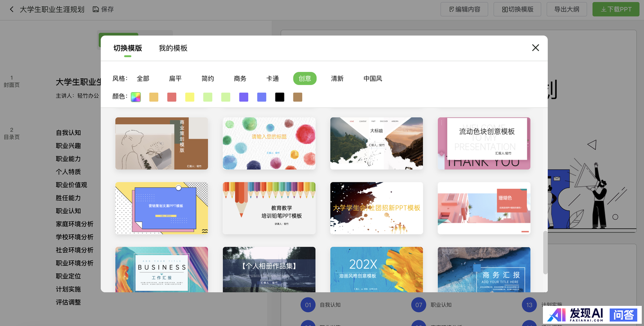Pick the 营销策划文案PPT模板 template
Viewport: 644px width, 326px height.
pos(161,208)
